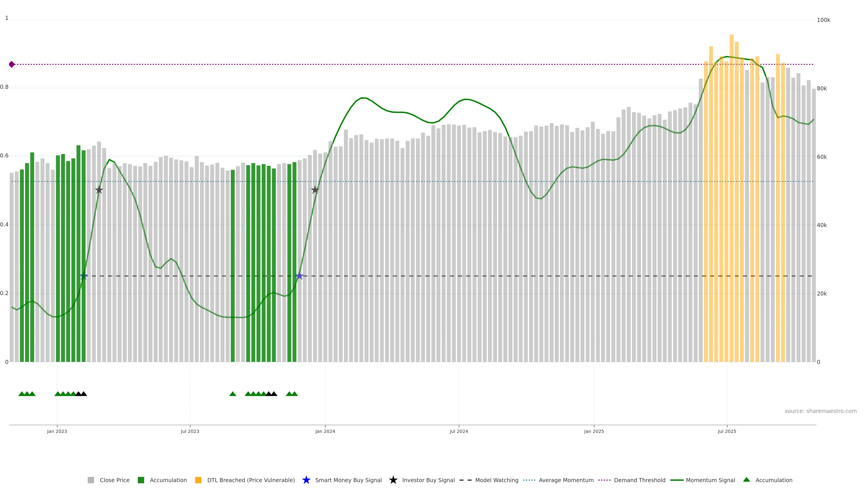Viewport: 868px width, 488px height.
Task: Click the purple diamond Demand Threshold marker
Action: 12,64
